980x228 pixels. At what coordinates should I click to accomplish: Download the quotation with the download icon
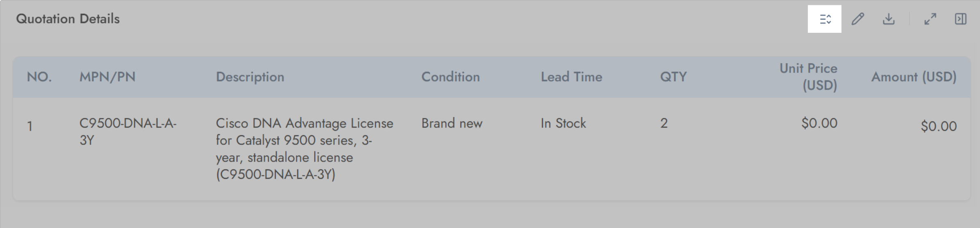coord(889,19)
